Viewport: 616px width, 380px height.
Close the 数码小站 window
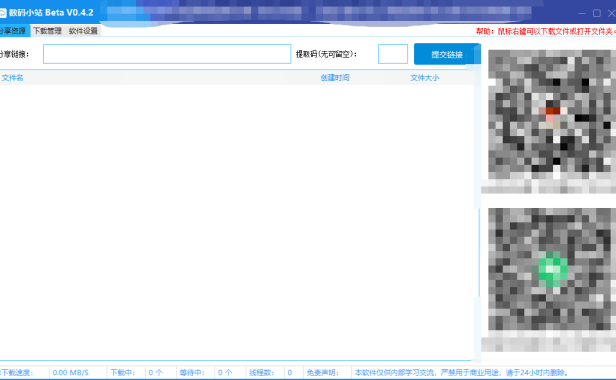pos(611,13)
